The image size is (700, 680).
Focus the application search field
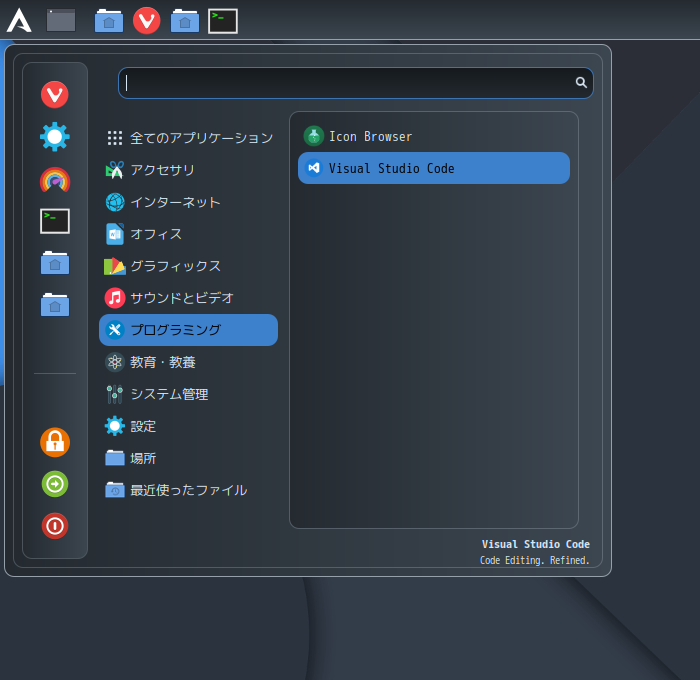click(355, 83)
